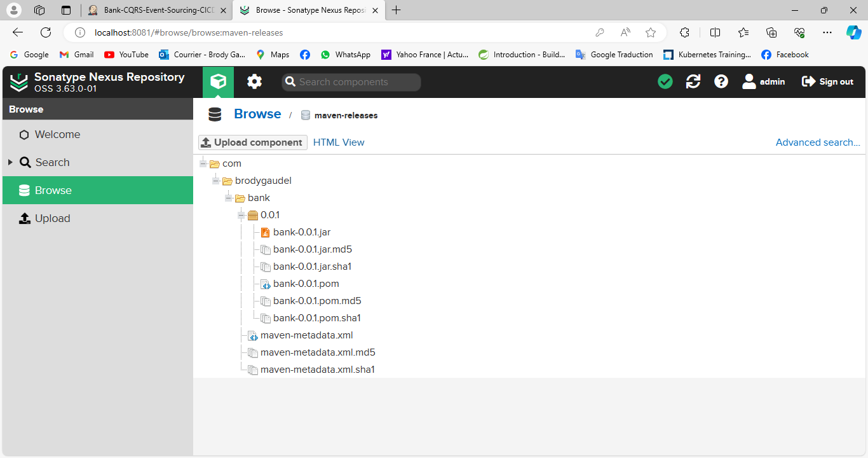Open the browser profile icon

click(x=13, y=10)
